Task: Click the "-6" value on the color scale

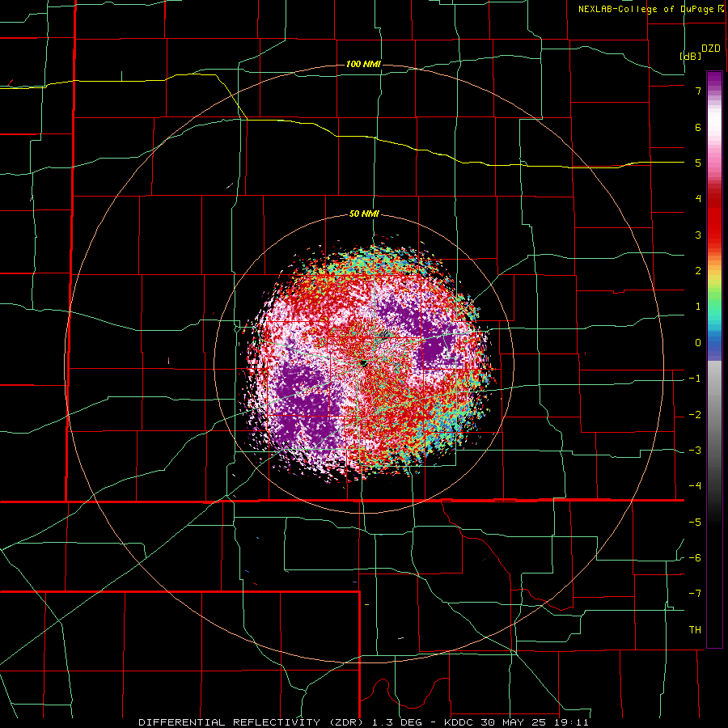Action: point(695,558)
